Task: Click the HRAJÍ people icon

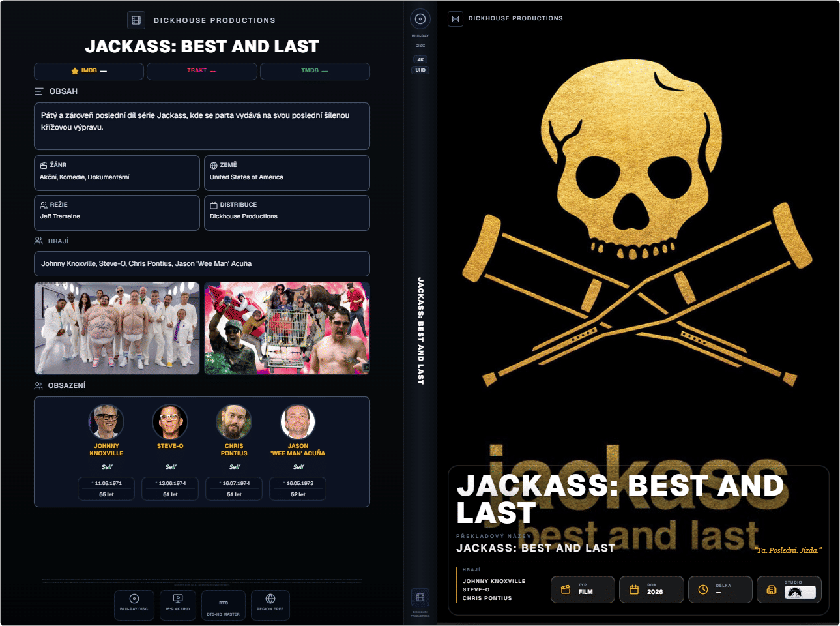Action: point(38,241)
